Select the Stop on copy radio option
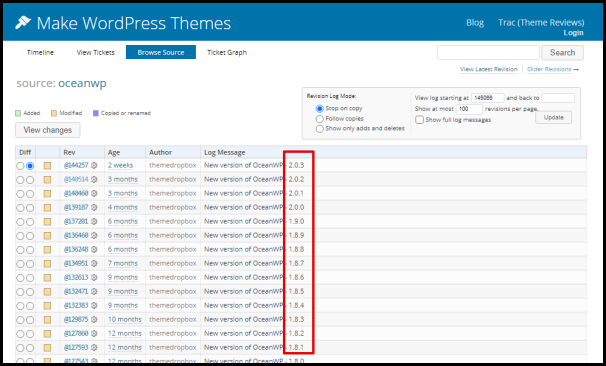The image size is (606, 366). (320, 109)
